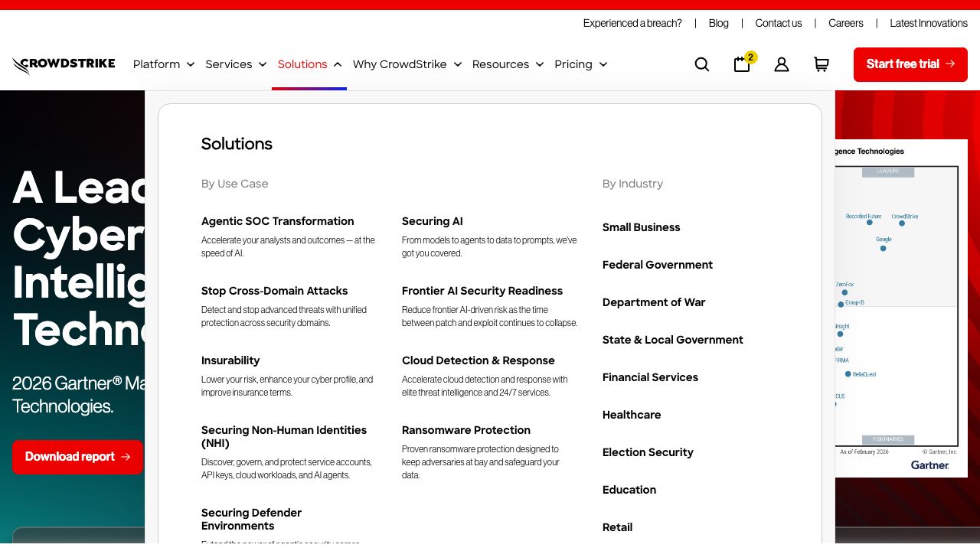Click the Gartner Magic Quadrant chart
Viewport: 980px width, 551px height.
click(901, 308)
